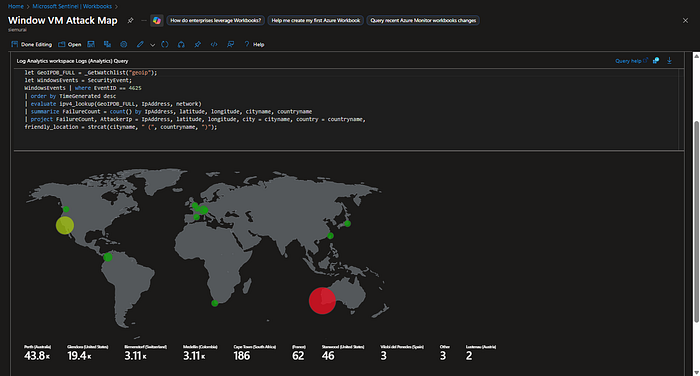Click the red Perth bubble on the map
Image resolution: width=700 pixels, height=376 pixels.
pyautogui.click(x=322, y=301)
